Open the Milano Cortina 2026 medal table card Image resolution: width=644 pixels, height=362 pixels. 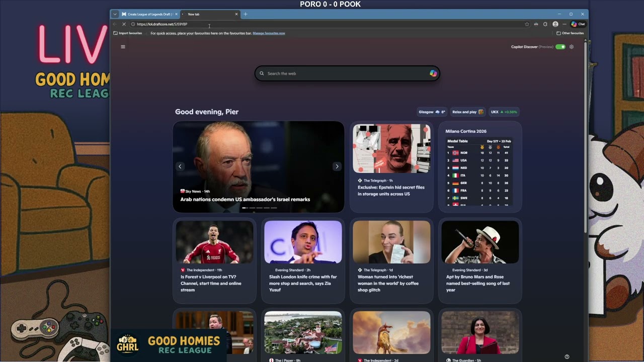(x=480, y=166)
